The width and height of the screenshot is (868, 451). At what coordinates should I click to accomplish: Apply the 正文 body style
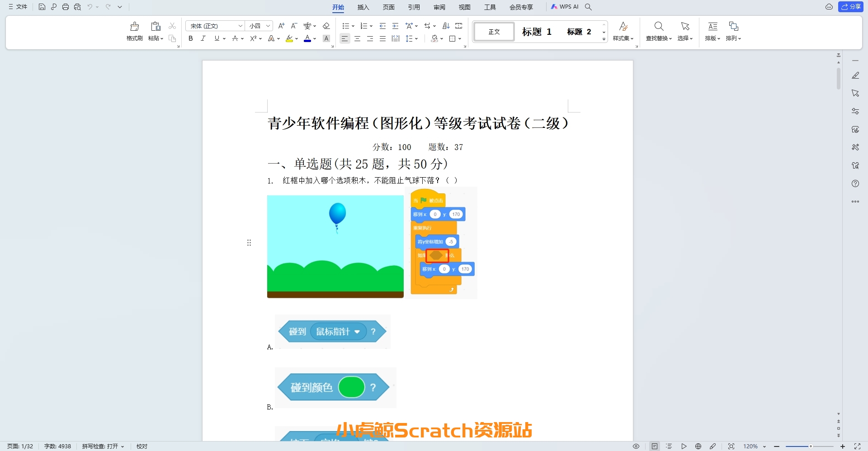[494, 32]
